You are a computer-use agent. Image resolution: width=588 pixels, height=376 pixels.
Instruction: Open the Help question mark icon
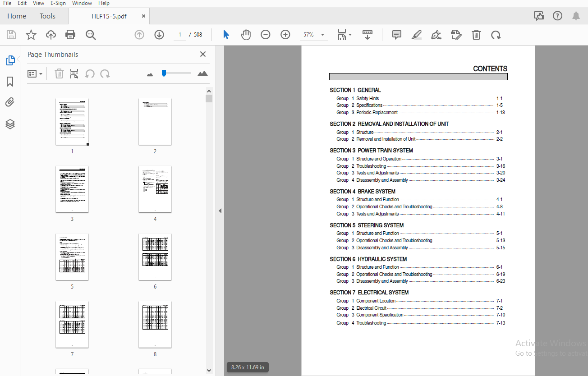coord(557,16)
